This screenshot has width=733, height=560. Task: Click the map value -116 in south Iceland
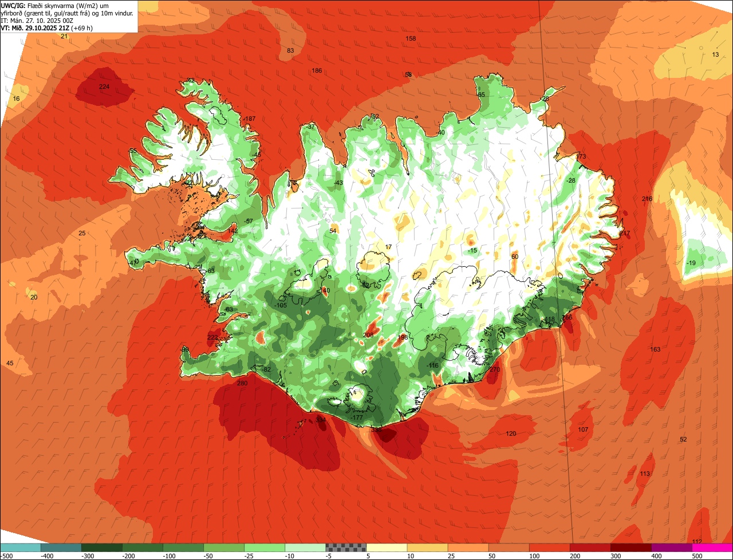tap(432, 365)
